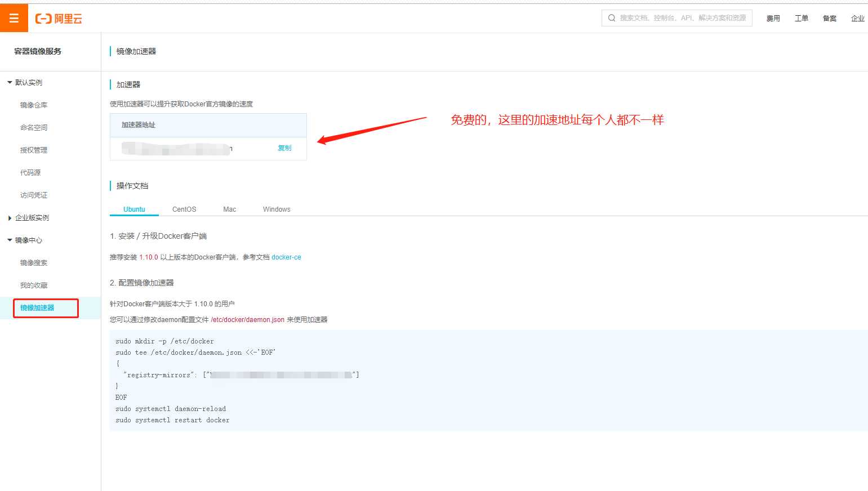Click the '2. 配置镜像加速器' heading
Image resolution: width=868 pixels, height=491 pixels.
pyautogui.click(x=142, y=283)
